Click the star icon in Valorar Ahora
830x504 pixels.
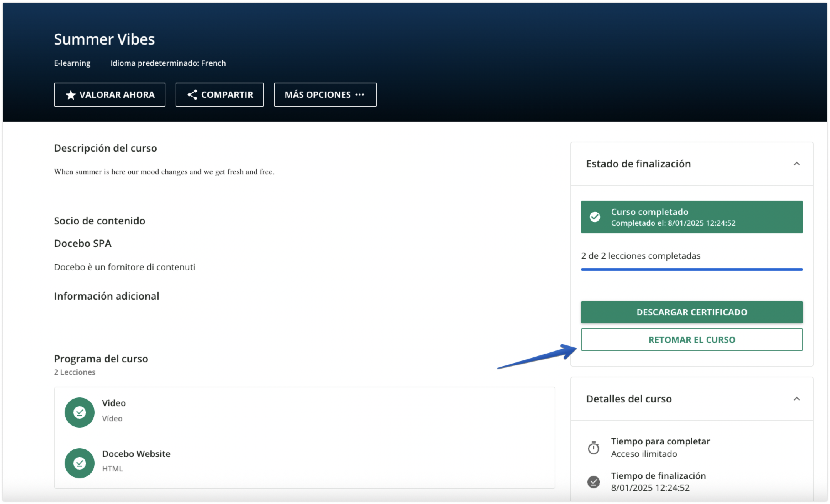coord(71,95)
